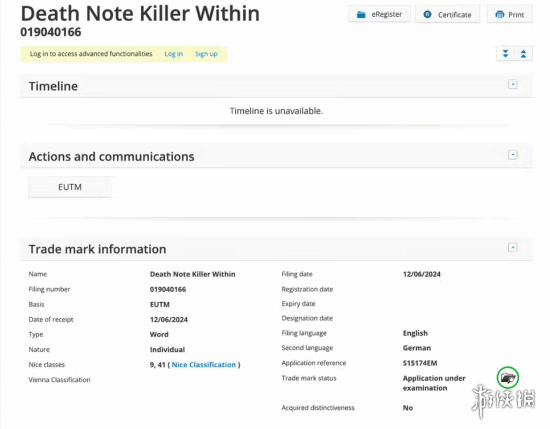The image size is (550, 429).
Task: Click the Log in link
Action: [174, 54]
